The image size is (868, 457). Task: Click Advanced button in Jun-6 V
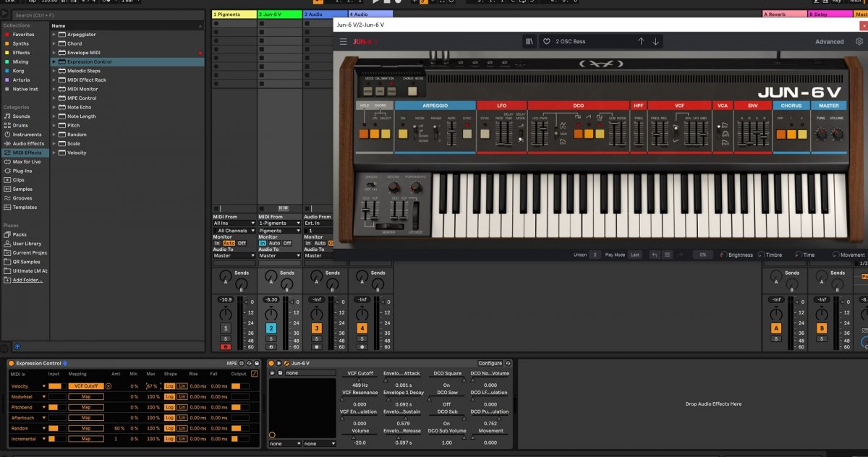(829, 41)
